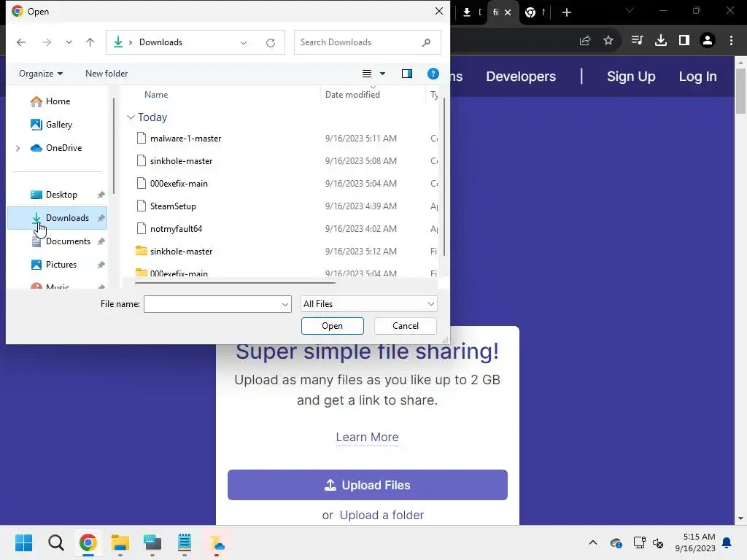Screen dimensions: 747x560
Task: Refresh the Downloads folder listing
Action: click(x=271, y=43)
